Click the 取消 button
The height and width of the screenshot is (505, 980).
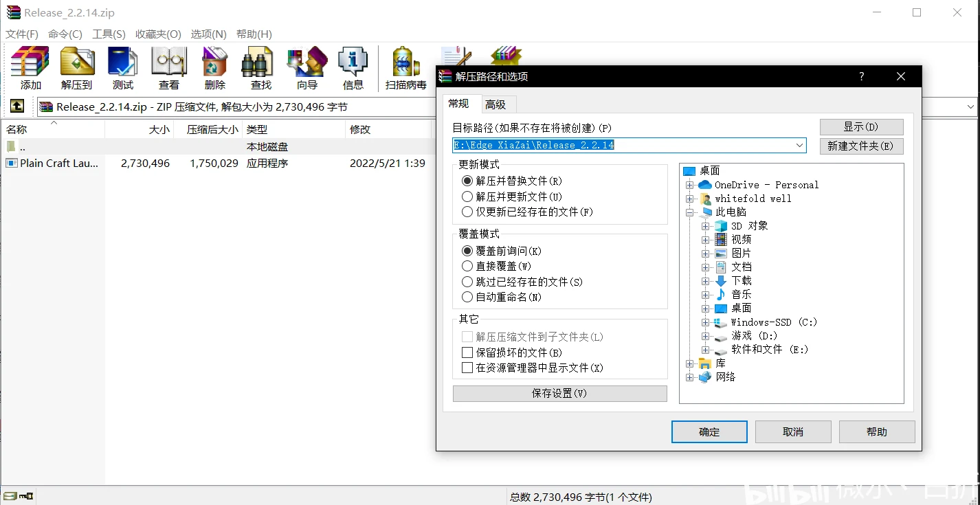[793, 432]
